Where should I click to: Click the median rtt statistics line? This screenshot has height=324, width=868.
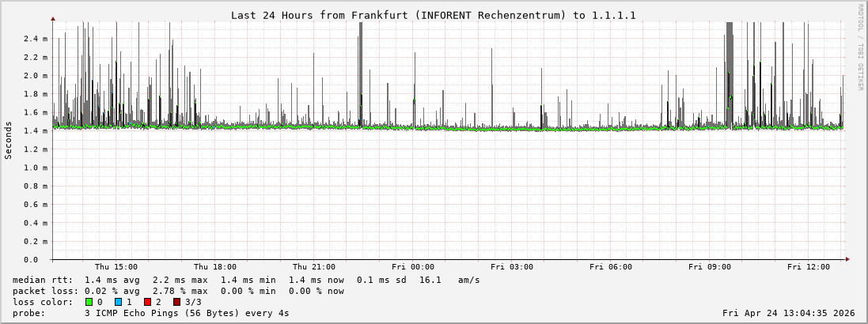tap(245, 280)
